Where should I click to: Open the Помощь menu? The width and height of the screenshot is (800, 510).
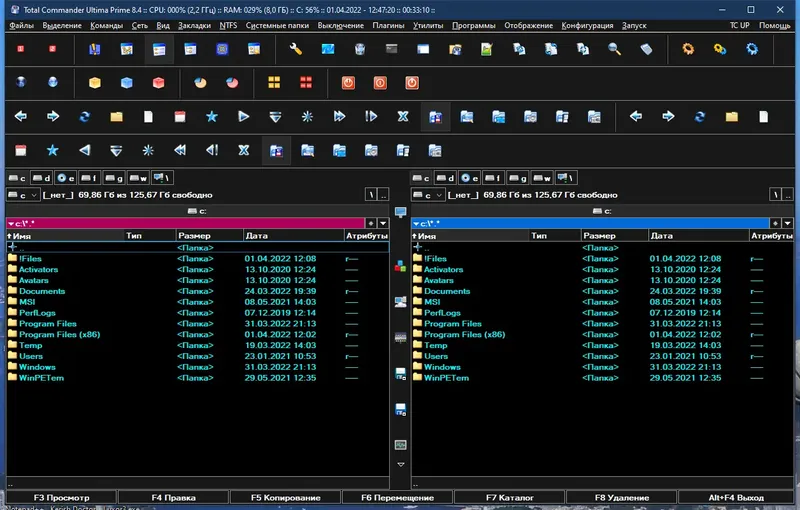pos(774,26)
